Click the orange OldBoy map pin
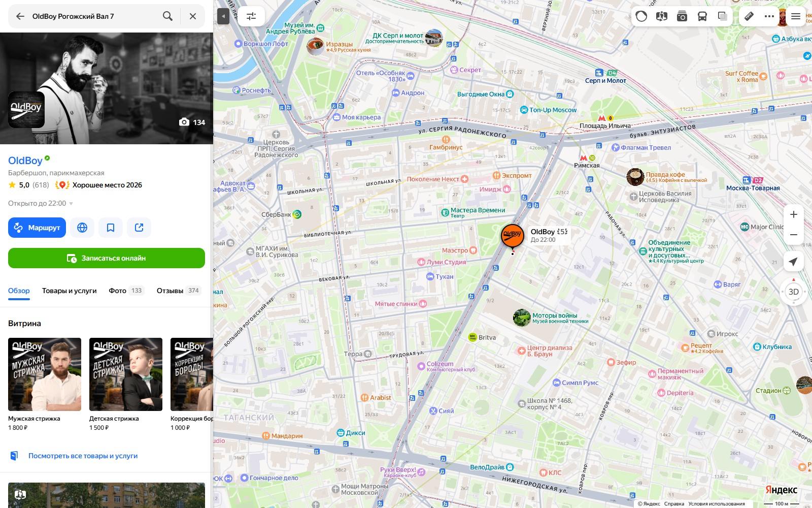The height and width of the screenshot is (508, 812). click(x=513, y=236)
